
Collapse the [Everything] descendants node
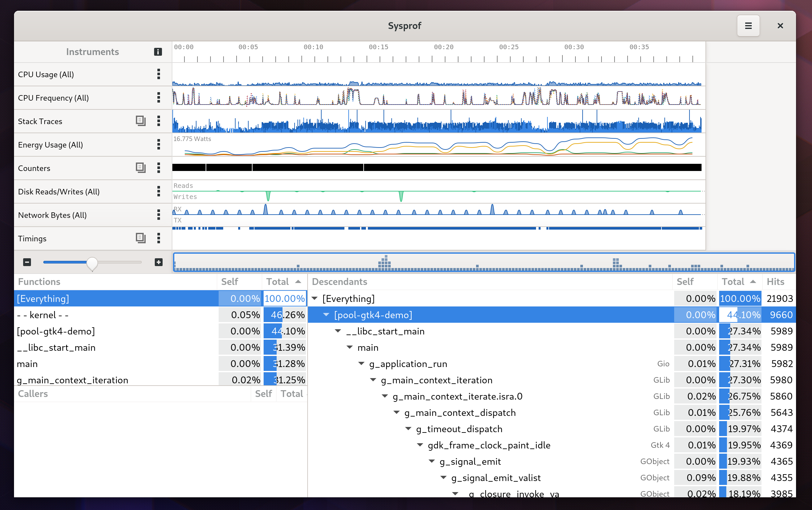(x=315, y=298)
